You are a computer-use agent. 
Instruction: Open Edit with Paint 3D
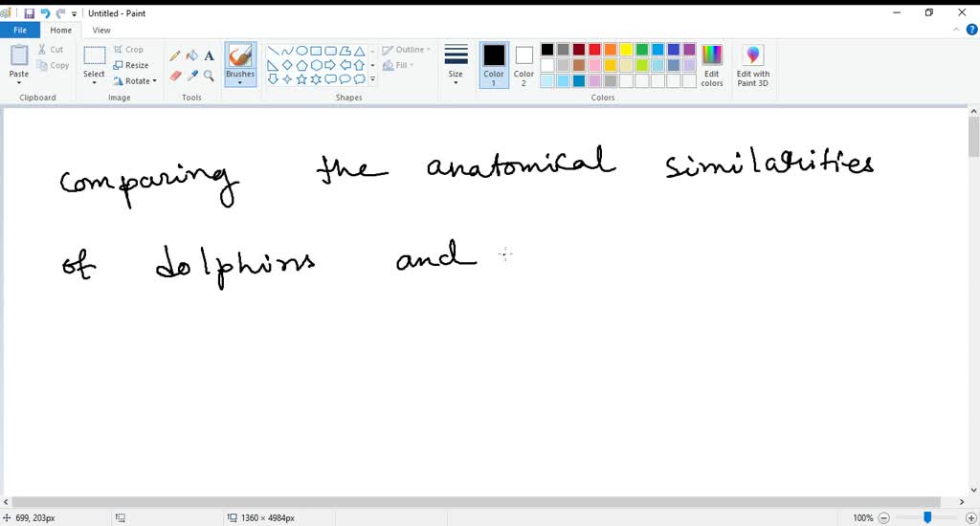pyautogui.click(x=753, y=63)
